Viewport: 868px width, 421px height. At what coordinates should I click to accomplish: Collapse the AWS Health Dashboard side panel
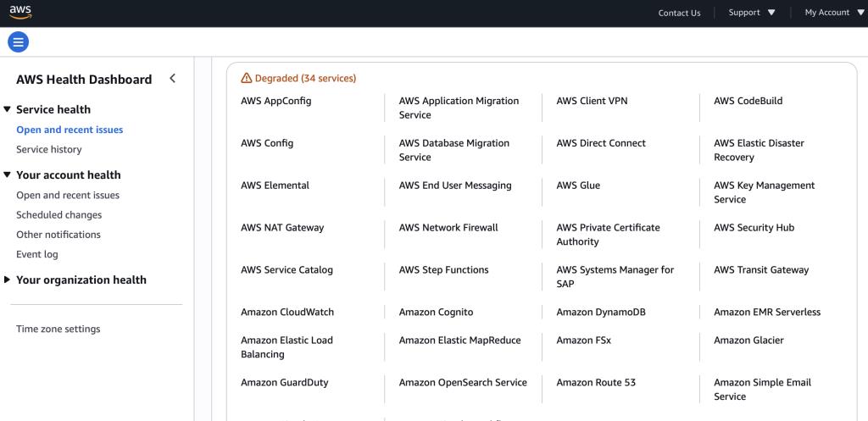[172, 79]
